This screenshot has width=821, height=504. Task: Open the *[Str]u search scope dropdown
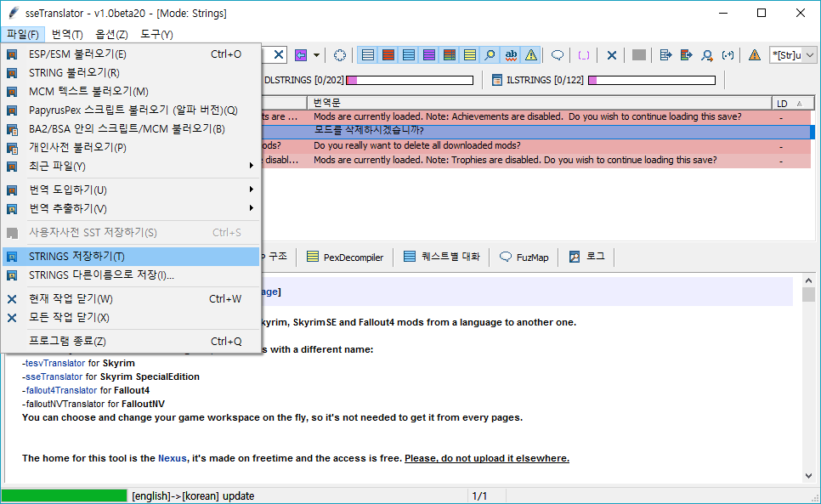[x=792, y=54]
